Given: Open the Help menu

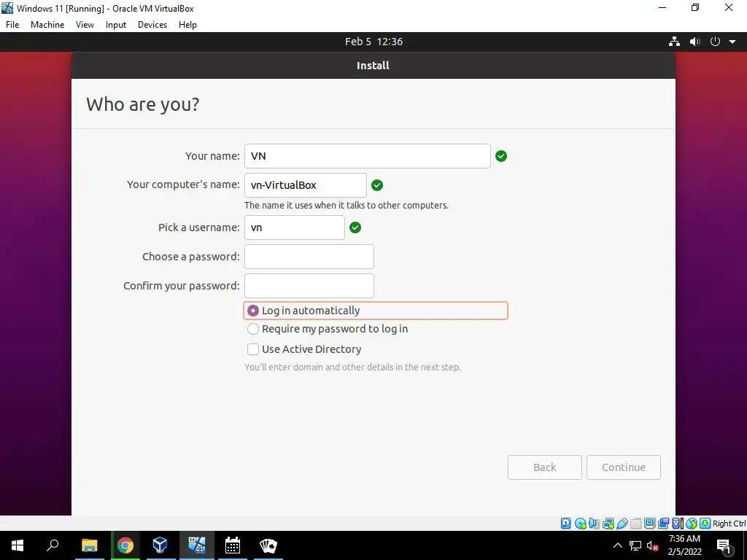Looking at the screenshot, I should (x=187, y=25).
